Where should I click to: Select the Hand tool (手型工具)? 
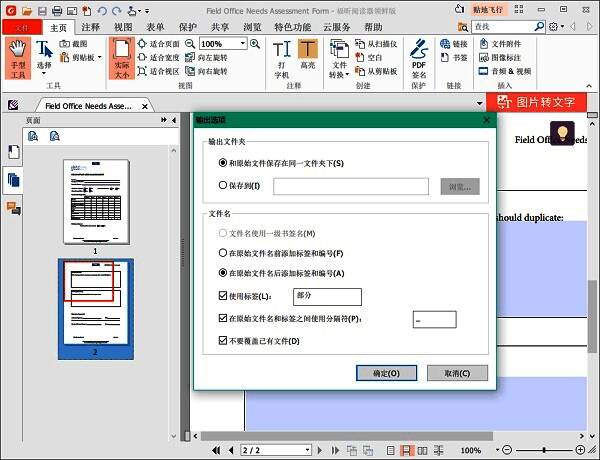coord(18,57)
